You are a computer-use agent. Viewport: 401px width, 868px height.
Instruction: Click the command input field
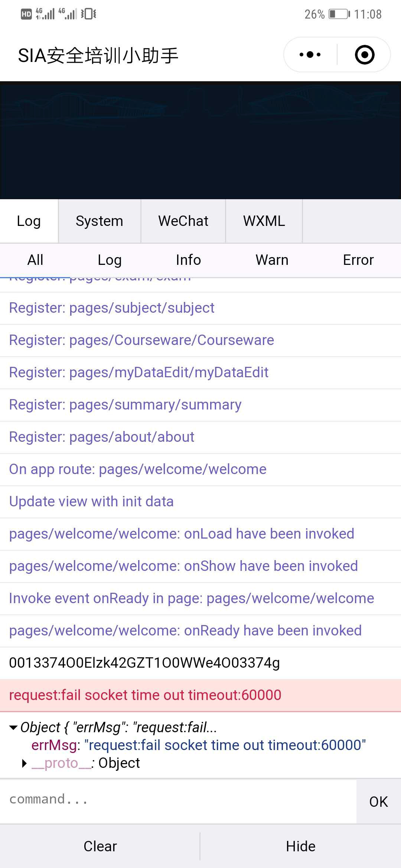point(178,799)
